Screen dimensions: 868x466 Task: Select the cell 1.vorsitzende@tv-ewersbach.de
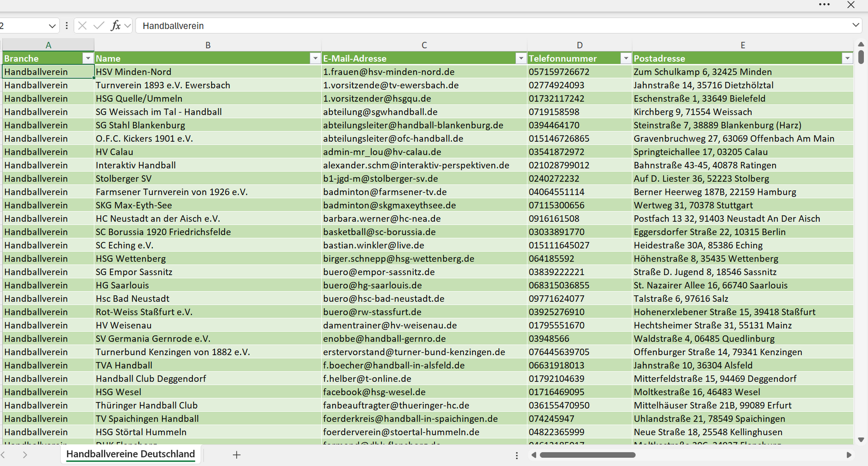pyautogui.click(x=424, y=85)
